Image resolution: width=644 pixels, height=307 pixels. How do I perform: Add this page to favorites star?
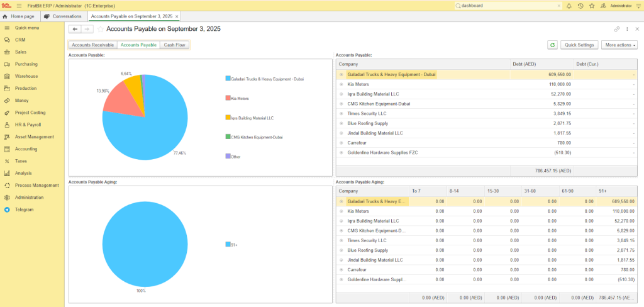click(100, 29)
